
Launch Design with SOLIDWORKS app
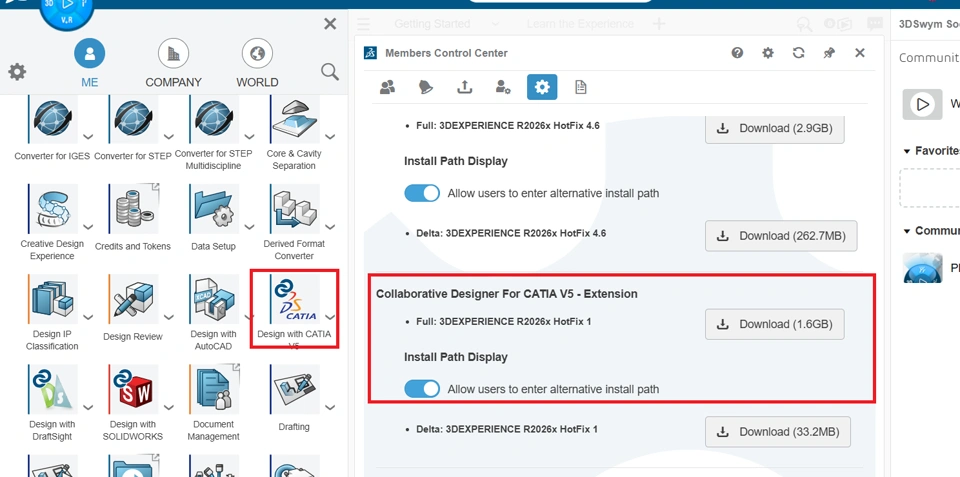point(133,389)
